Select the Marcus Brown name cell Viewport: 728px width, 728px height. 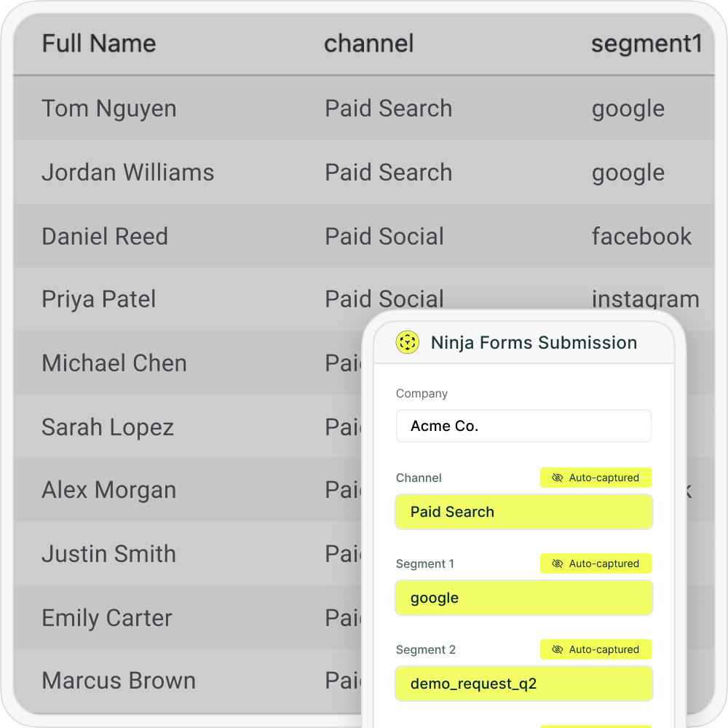119,681
